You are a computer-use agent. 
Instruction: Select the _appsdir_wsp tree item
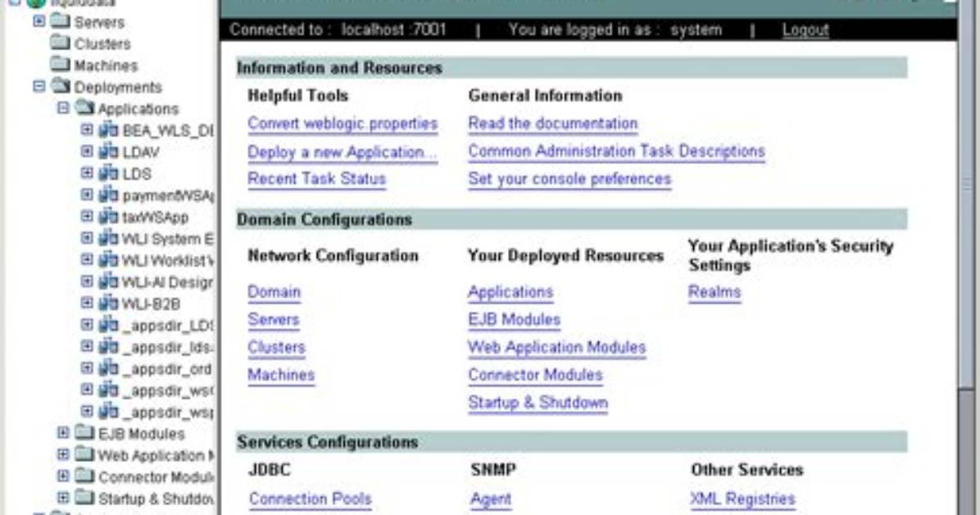coord(167,412)
